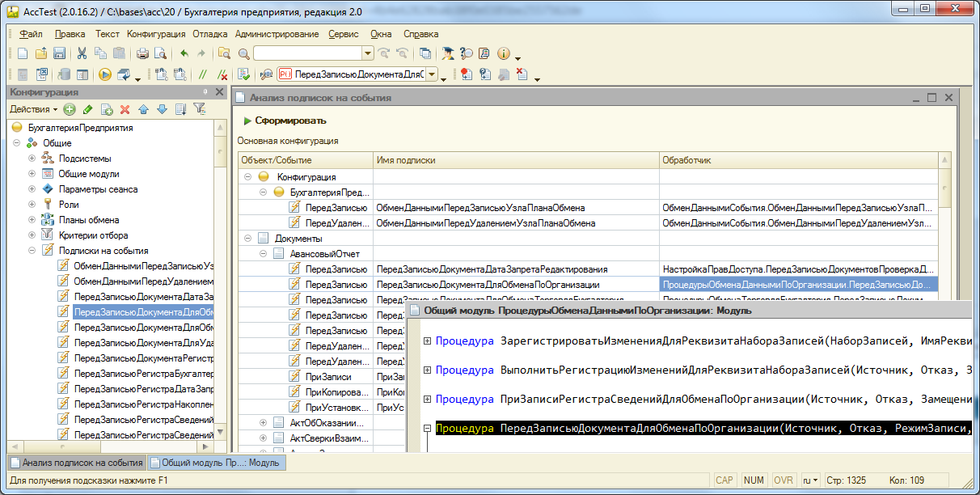Click the search text field in the toolbar
This screenshot has height=495, width=980.
307,54
